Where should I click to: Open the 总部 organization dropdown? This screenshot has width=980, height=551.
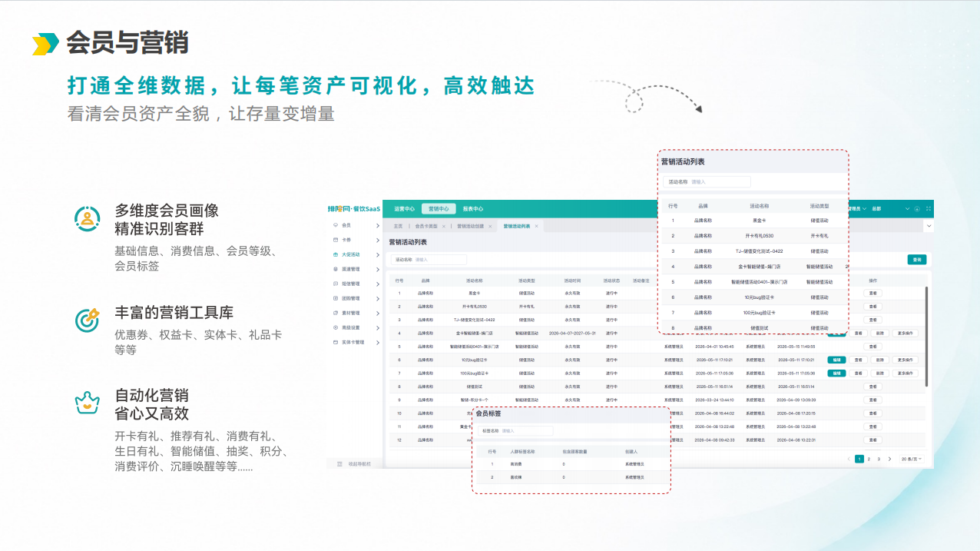(890, 209)
